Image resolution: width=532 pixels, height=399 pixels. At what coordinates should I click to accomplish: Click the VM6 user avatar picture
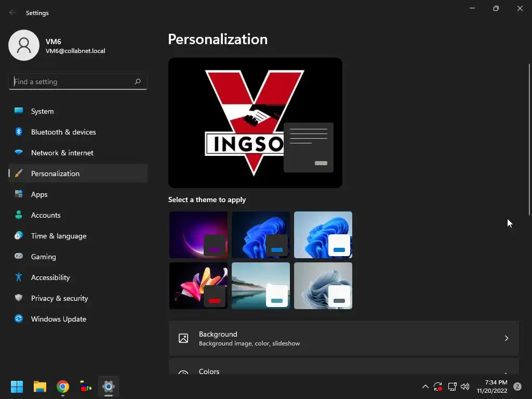(x=24, y=45)
